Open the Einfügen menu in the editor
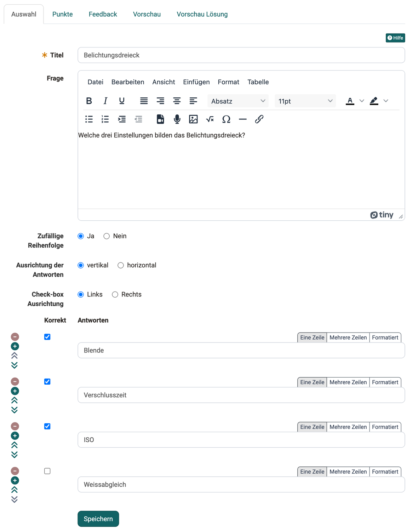This screenshot has height=532, width=407. (196, 82)
